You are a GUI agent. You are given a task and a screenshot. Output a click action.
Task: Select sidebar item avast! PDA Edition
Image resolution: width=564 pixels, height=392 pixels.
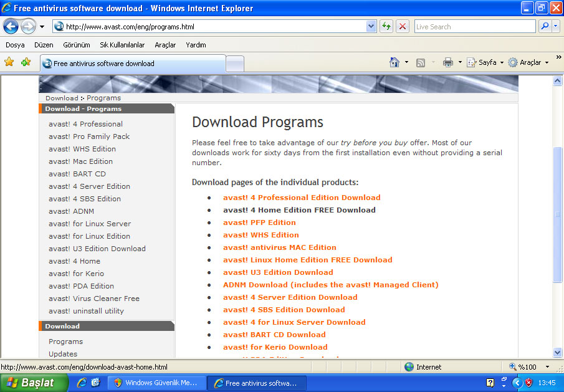(81, 286)
